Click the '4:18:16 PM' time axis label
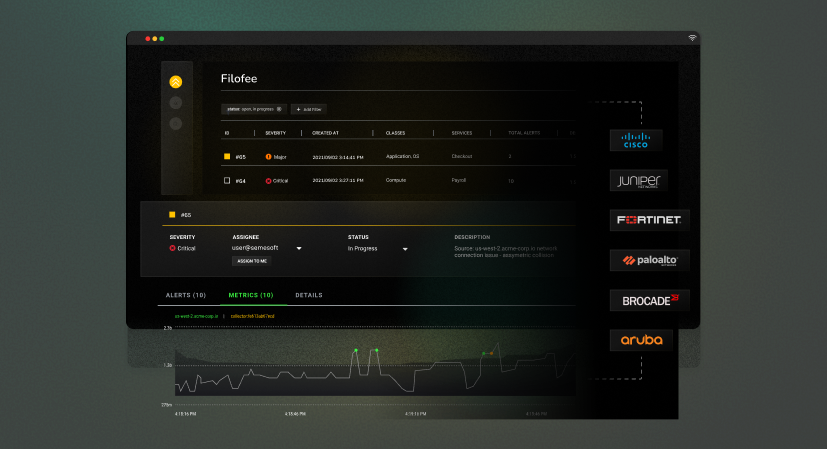 pyautogui.click(x=186, y=414)
